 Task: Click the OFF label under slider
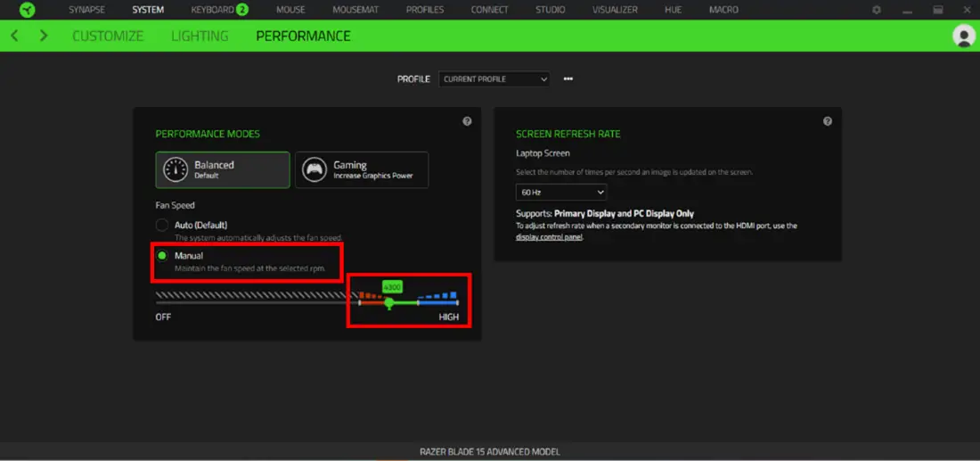pos(163,317)
